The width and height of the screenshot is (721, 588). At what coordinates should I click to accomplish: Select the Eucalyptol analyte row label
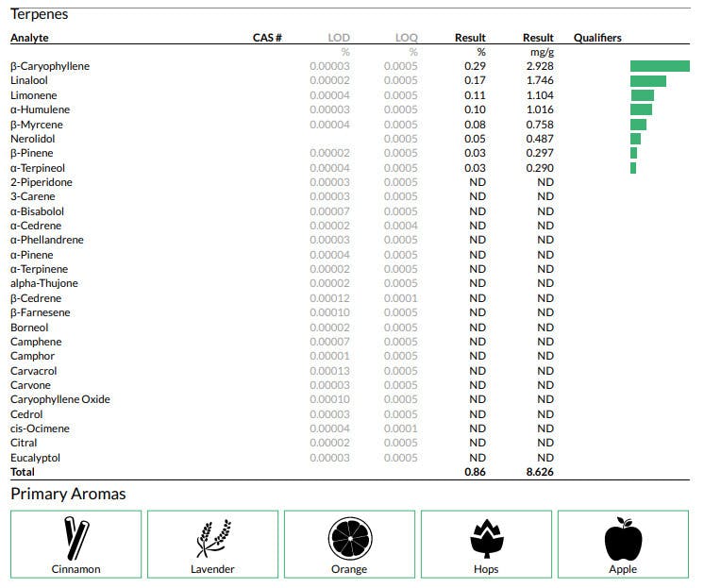[x=35, y=458]
